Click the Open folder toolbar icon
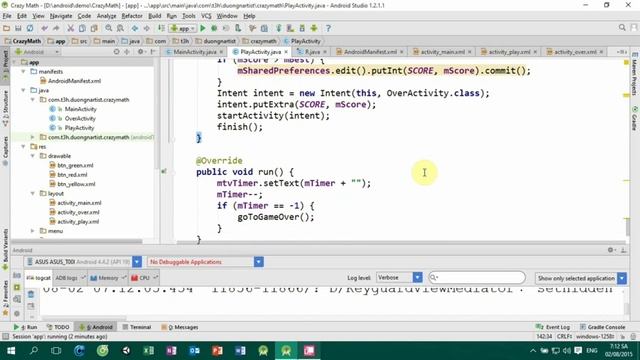 click(6, 28)
